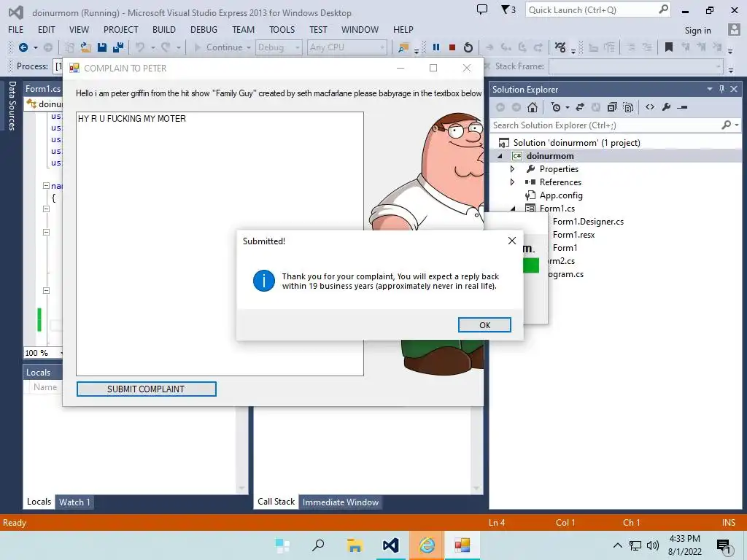Image resolution: width=747 pixels, height=560 pixels.
Task: Open Properties wrench icon in Solution Explorer
Action: (x=666, y=107)
